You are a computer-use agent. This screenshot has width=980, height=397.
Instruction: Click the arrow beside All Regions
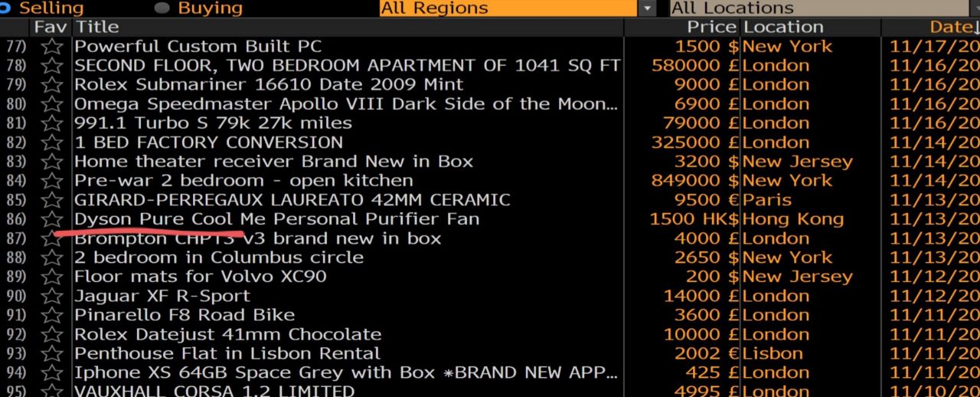(648, 8)
